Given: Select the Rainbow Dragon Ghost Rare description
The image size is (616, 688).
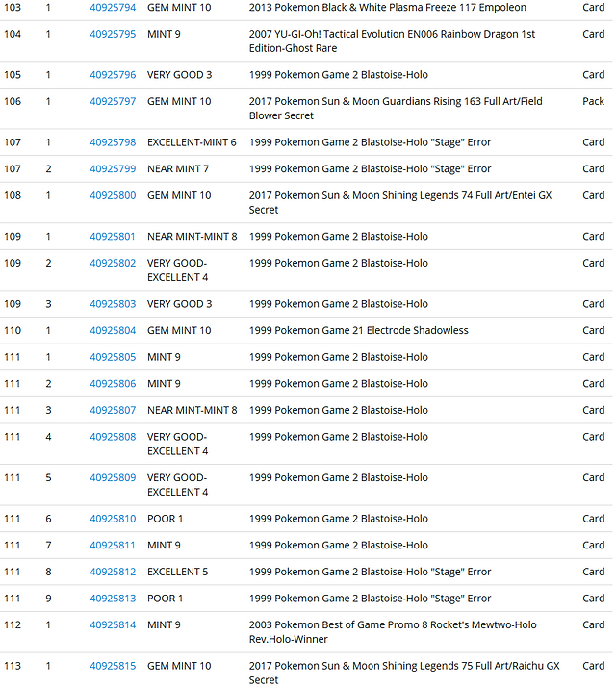Looking at the screenshot, I should pos(392,40).
